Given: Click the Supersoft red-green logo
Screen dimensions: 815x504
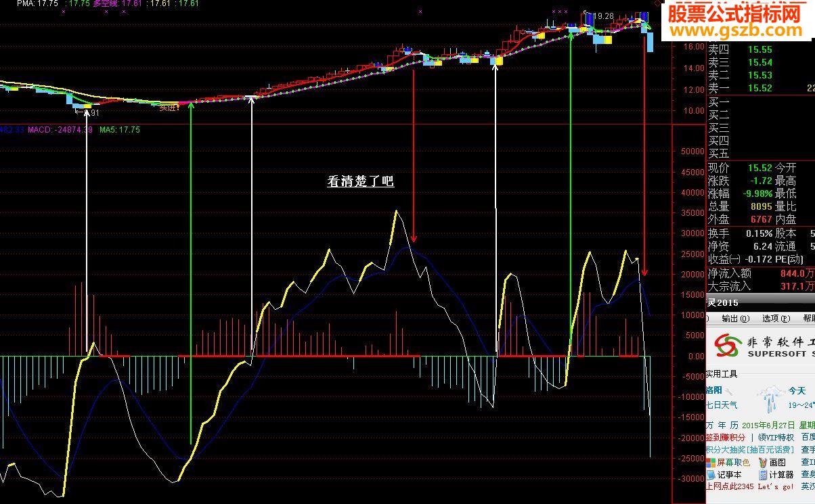Looking at the screenshot, I should pyautogui.click(x=728, y=346).
